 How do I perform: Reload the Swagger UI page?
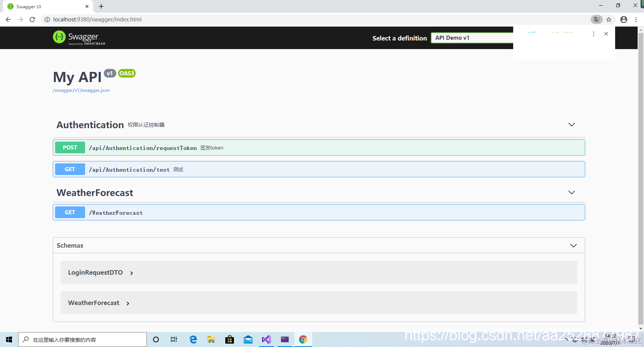pyautogui.click(x=32, y=19)
